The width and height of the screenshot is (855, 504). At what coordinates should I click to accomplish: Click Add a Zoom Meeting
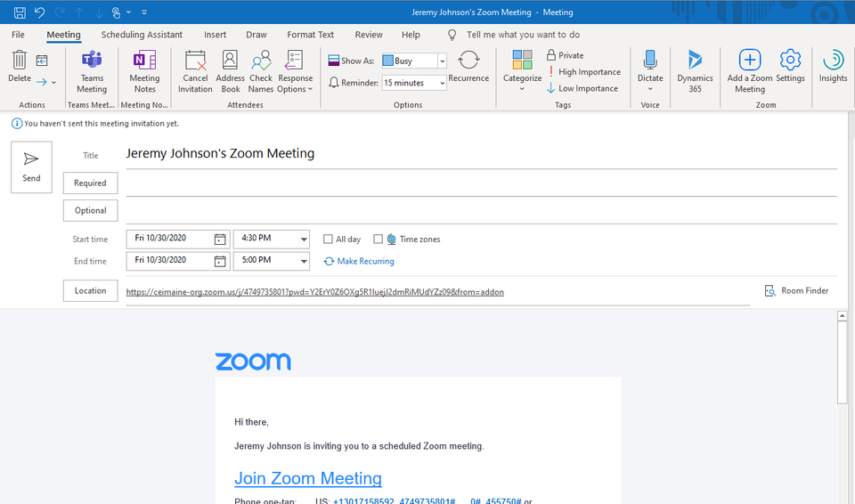[x=750, y=71]
